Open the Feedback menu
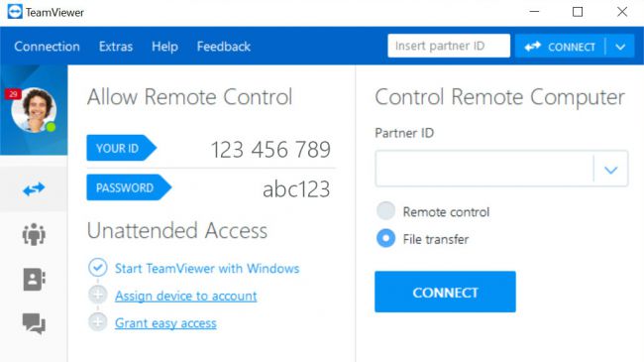This screenshot has height=362, width=644. (x=224, y=47)
